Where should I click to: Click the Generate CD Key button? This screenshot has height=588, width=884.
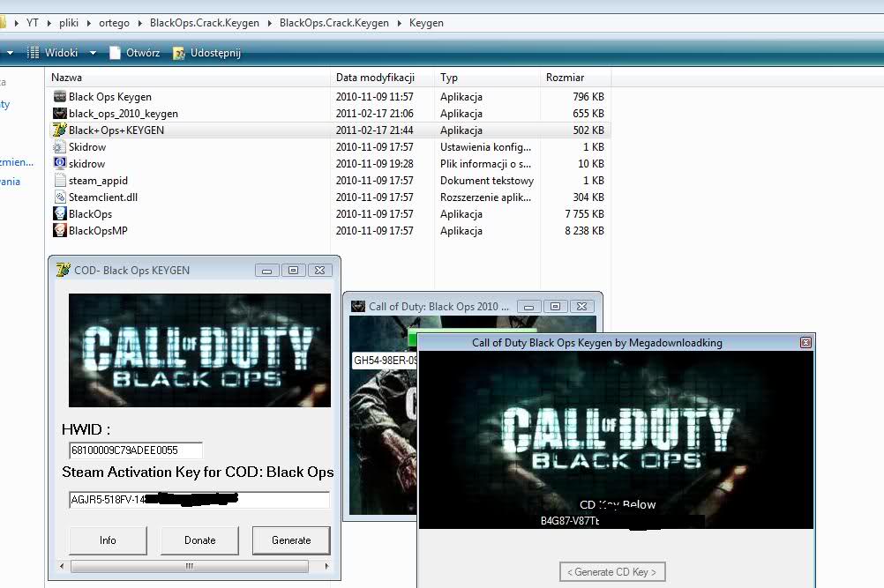point(612,571)
